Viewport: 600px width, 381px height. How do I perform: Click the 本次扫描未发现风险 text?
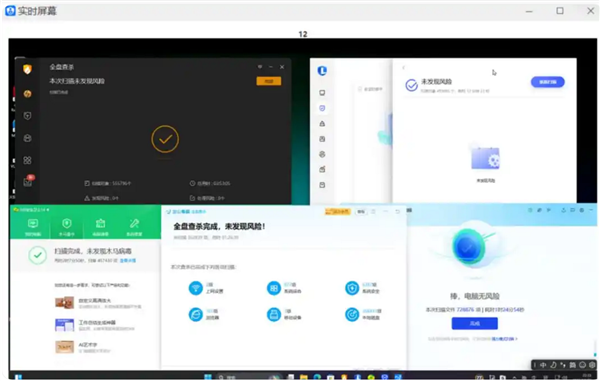(x=77, y=81)
